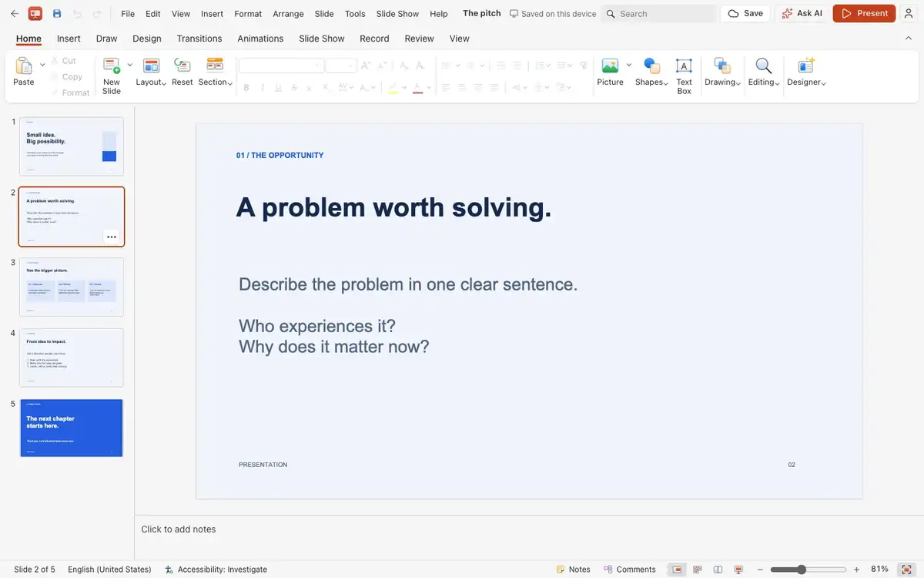Screen dimensions: 924x578
Task: Switch to the Transitions ribbon tab
Action: 199,39
